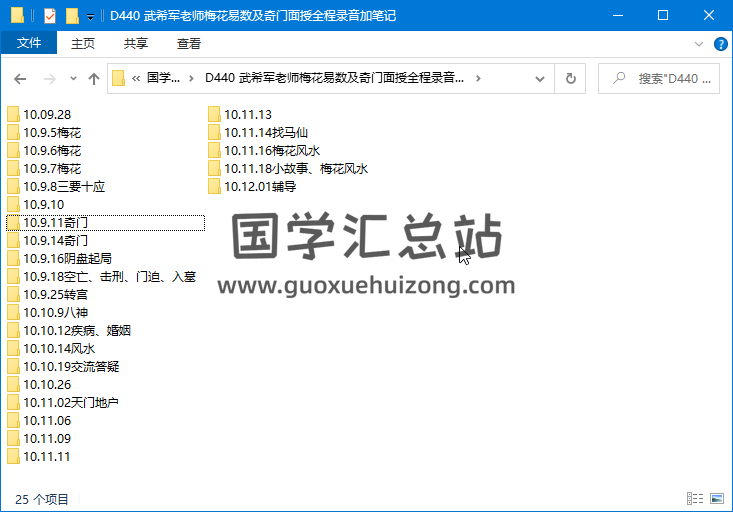Go up one folder level

(x=94, y=79)
